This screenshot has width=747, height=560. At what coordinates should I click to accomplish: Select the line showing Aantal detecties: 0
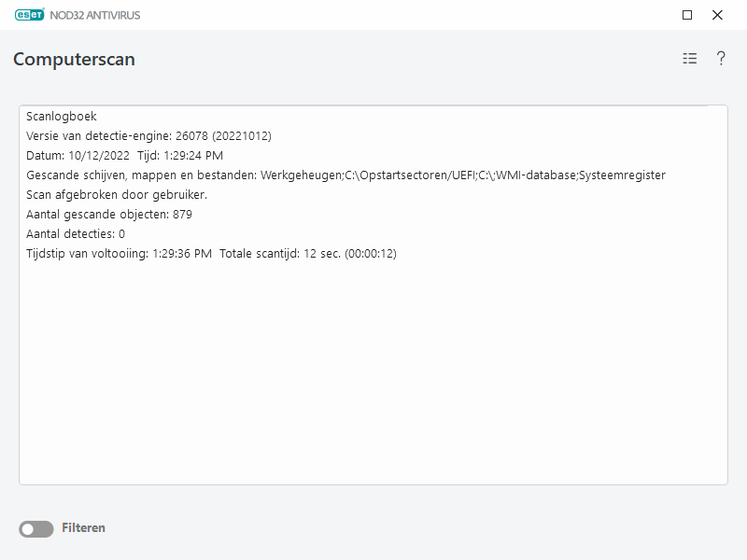tap(78, 233)
